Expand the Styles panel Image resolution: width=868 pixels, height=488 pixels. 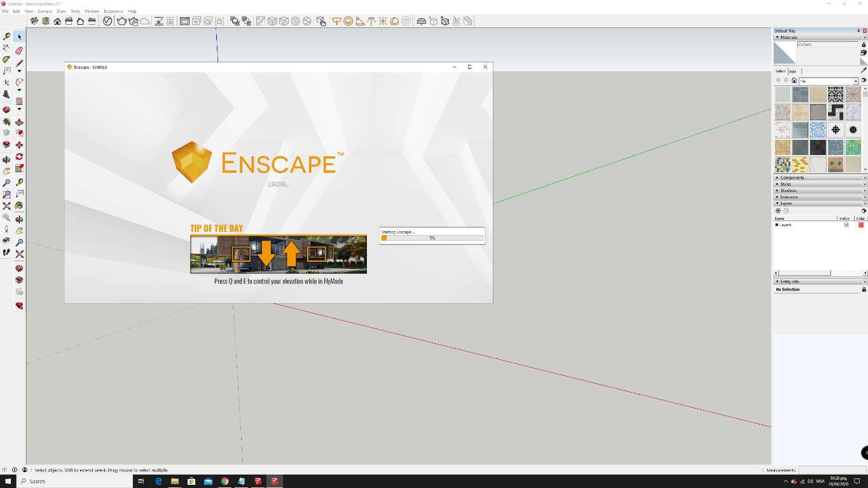[x=786, y=184]
